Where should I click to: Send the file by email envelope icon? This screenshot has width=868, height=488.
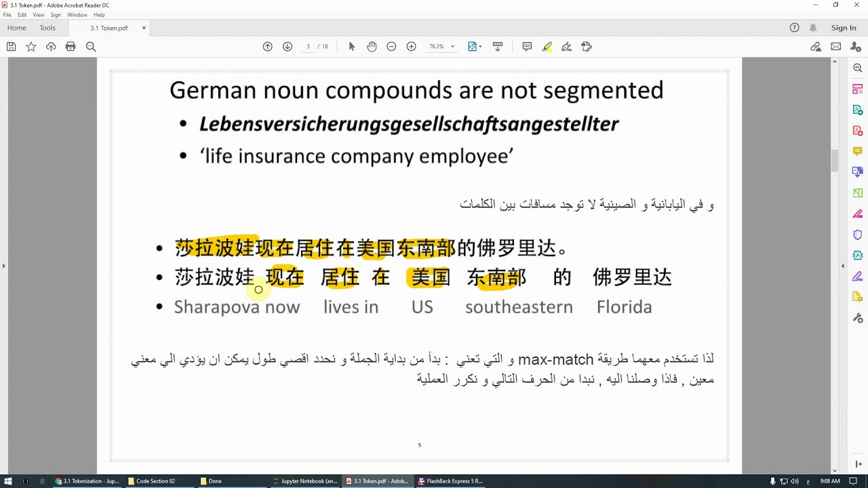click(836, 47)
